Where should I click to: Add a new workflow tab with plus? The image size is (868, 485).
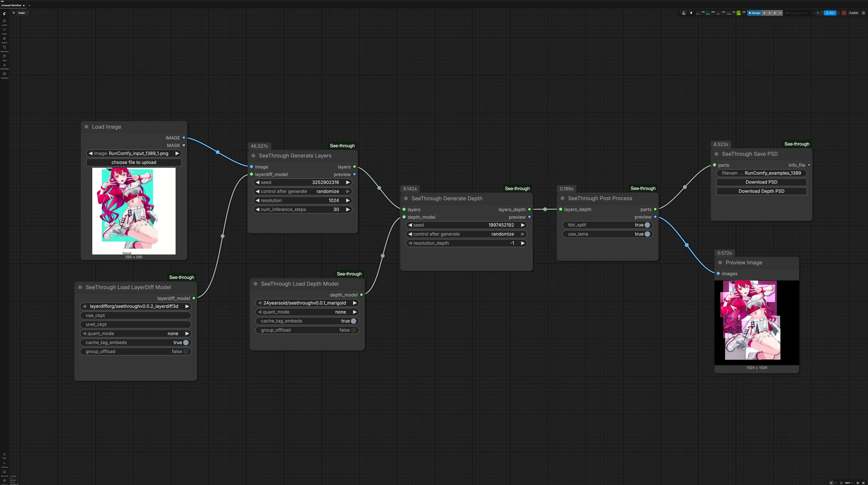coord(29,5)
